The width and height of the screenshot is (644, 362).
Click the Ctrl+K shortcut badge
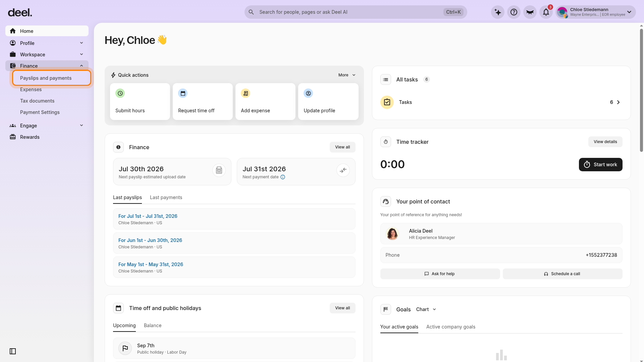click(453, 12)
